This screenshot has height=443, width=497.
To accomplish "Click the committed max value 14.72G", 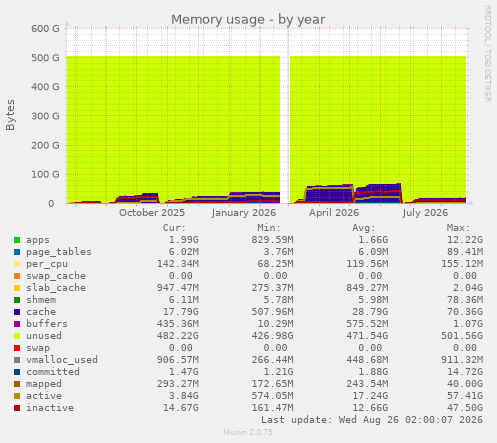I will point(465,372).
